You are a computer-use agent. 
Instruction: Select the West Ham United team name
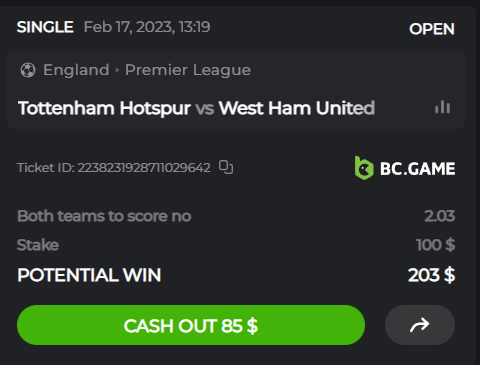point(297,108)
